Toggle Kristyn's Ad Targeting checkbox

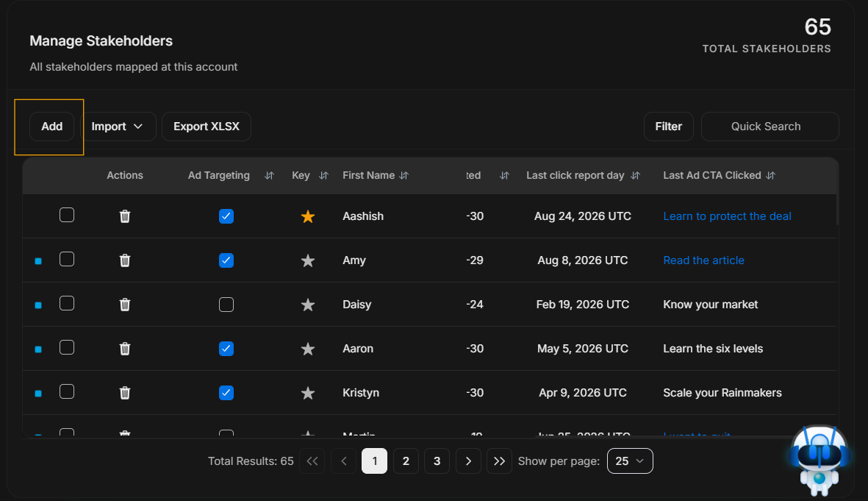[226, 393]
